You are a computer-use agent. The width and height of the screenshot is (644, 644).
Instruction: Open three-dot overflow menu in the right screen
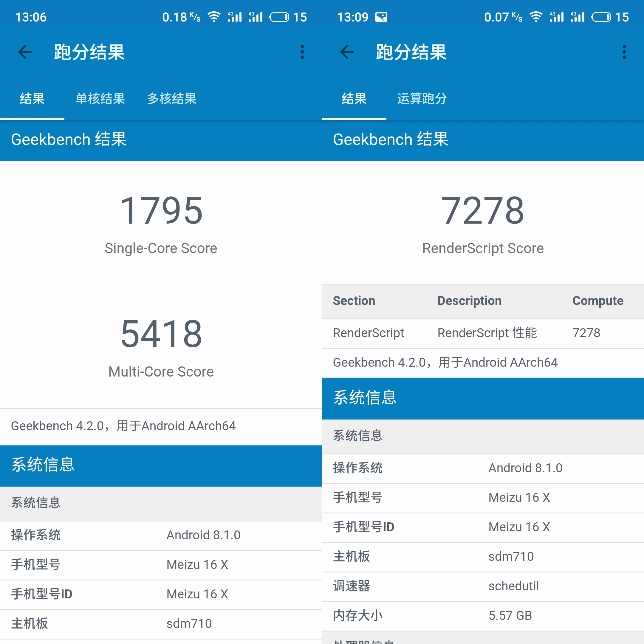[x=624, y=52]
